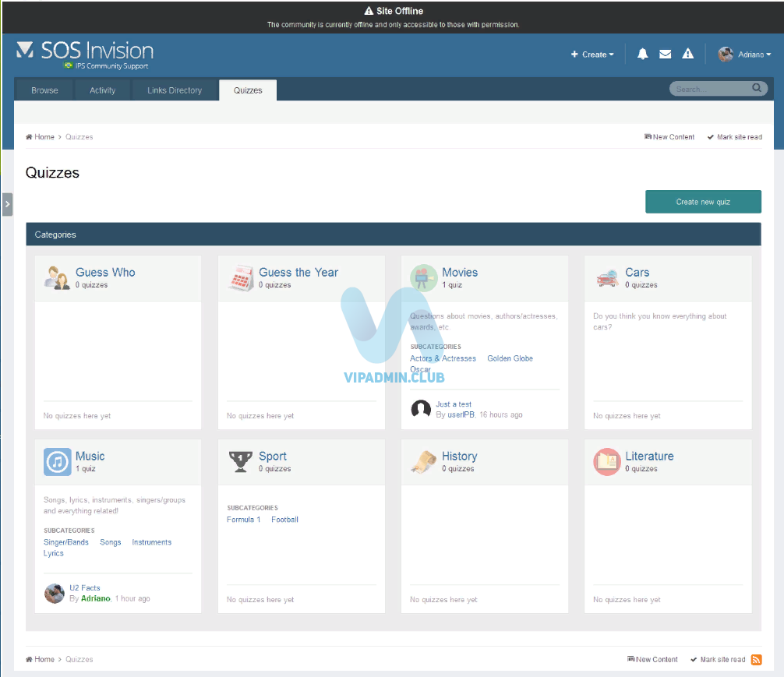Switch to the Browse tab
The height and width of the screenshot is (677, 784).
tap(44, 90)
